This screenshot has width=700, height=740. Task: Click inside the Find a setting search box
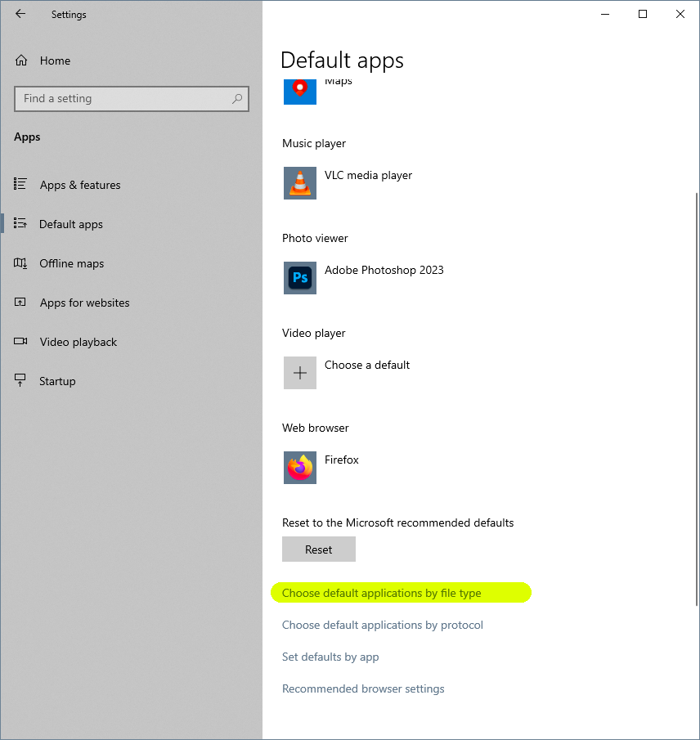click(123, 98)
